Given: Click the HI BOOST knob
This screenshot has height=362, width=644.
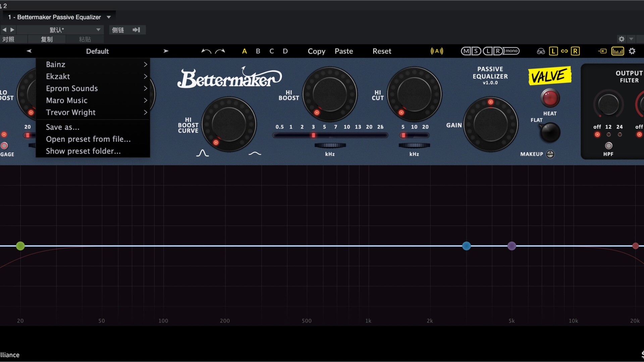Looking at the screenshot, I should coord(330,94).
